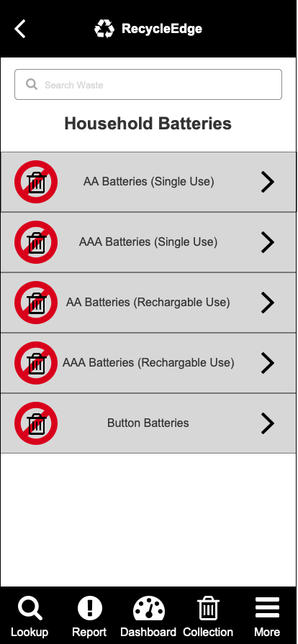Expand AA Batteries (Rechargable Use) chevron
The height and width of the screenshot is (644, 298).
(268, 303)
